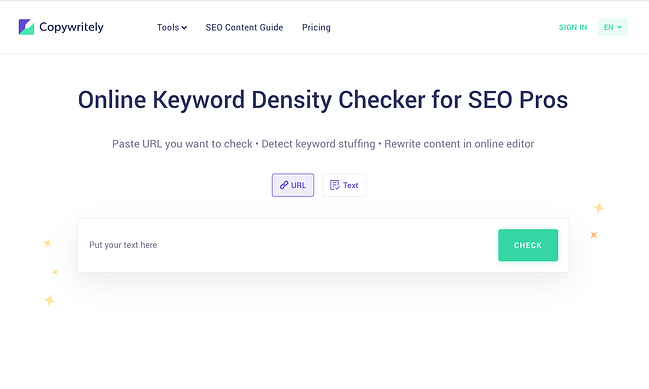Select the URL input mode tab
Screen dimensions: 649x389
[293, 185]
